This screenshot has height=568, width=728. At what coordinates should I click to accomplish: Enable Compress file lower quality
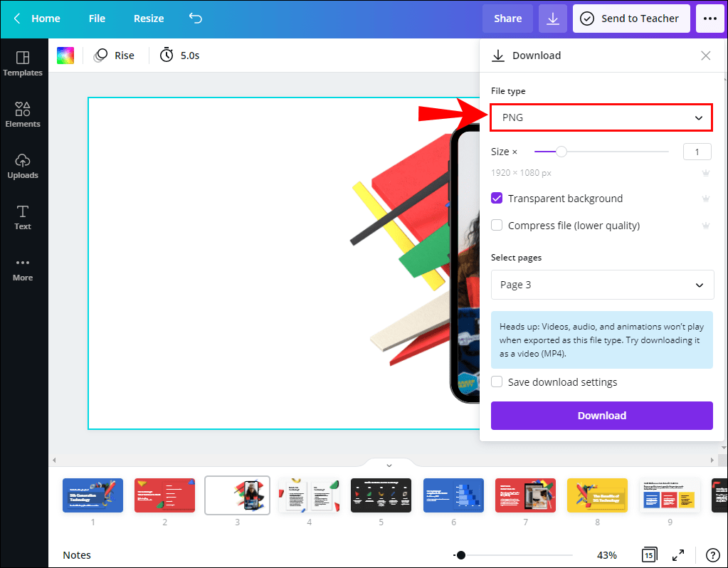(x=496, y=225)
